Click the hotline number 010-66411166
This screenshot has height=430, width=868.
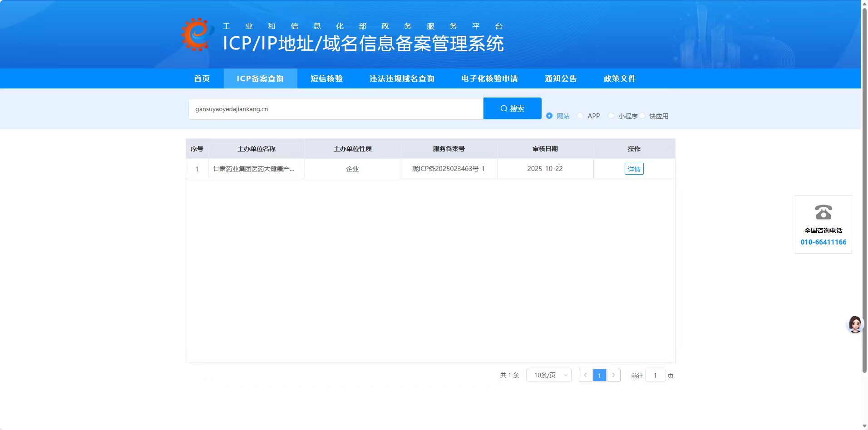pos(823,242)
